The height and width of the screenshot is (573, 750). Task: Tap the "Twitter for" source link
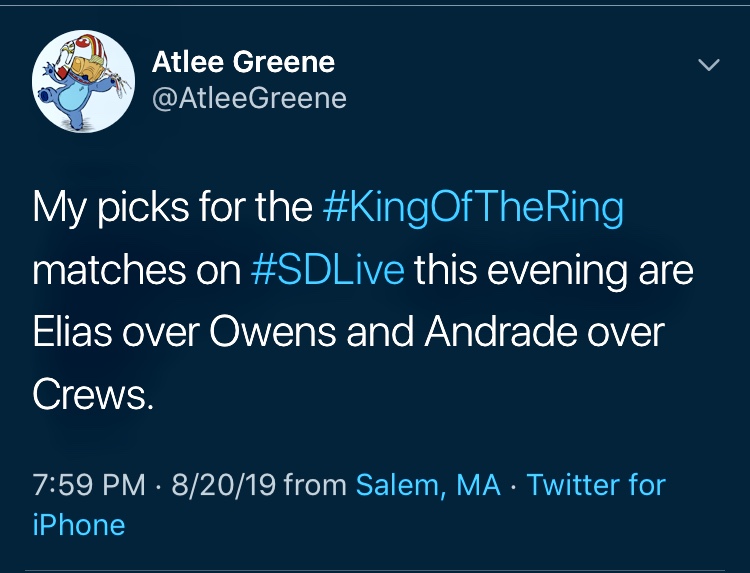tap(596, 485)
